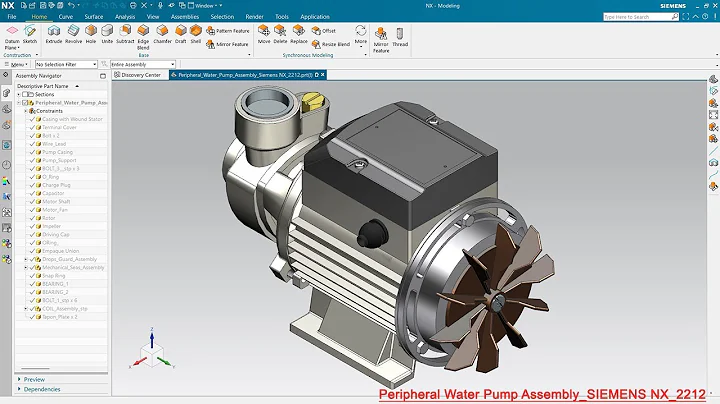Select the Thread tool
The height and width of the screenshot is (404, 720).
(x=400, y=37)
